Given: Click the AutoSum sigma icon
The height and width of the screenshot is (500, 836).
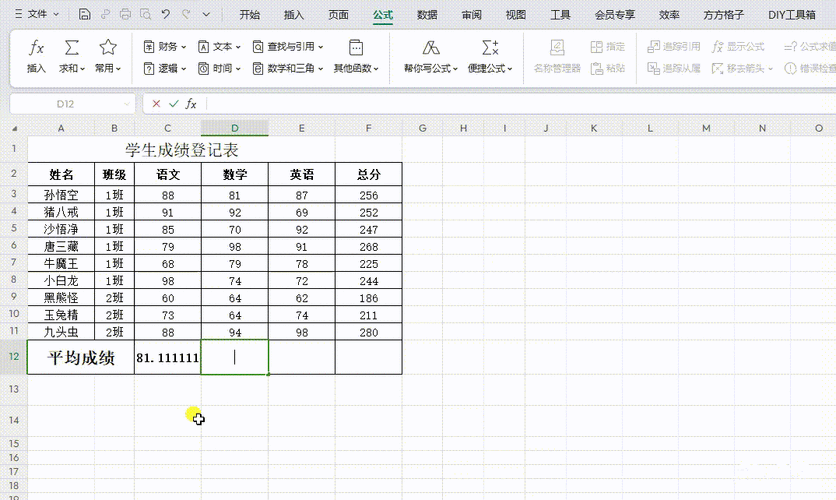Looking at the screenshot, I should coord(71,47).
